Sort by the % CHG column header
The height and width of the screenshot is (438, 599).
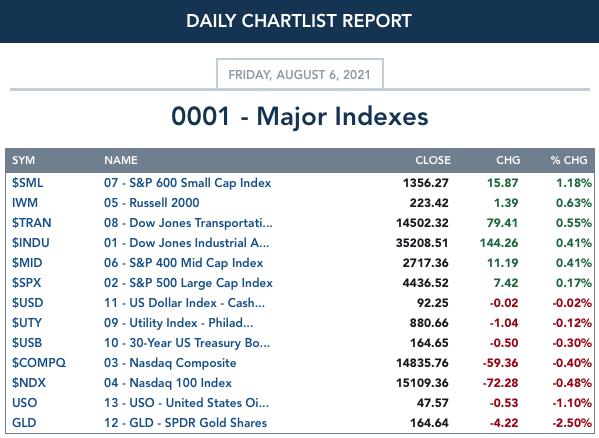point(569,160)
